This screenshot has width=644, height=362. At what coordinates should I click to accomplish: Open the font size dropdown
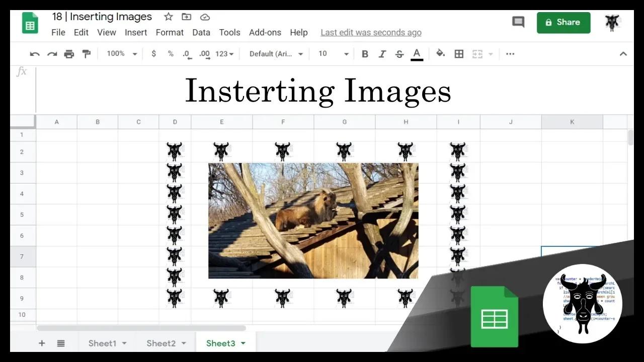[332, 53]
